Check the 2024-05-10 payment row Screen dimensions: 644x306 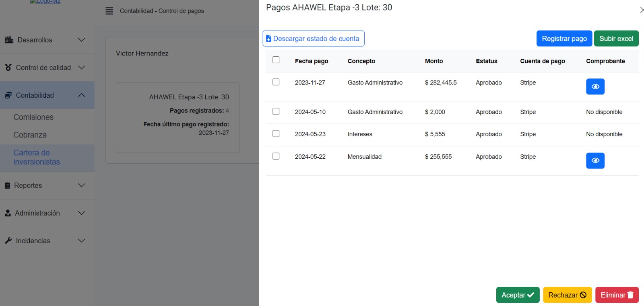[276, 111]
